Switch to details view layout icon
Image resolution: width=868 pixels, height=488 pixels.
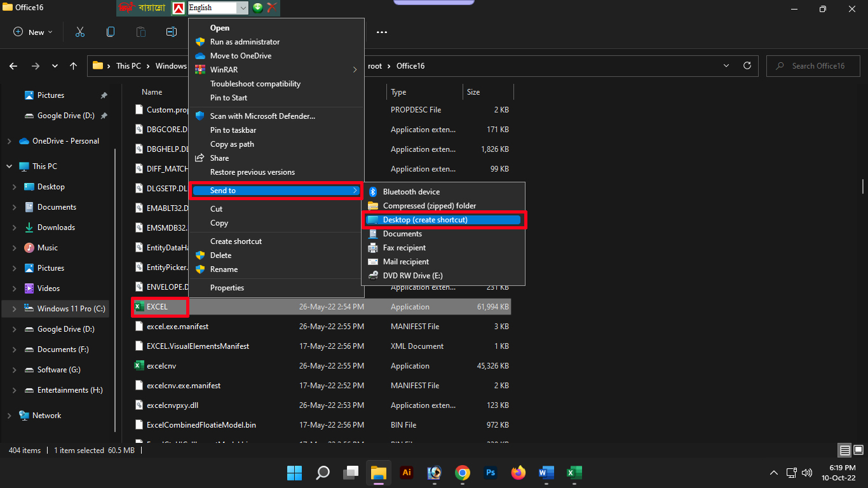tap(844, 451)
